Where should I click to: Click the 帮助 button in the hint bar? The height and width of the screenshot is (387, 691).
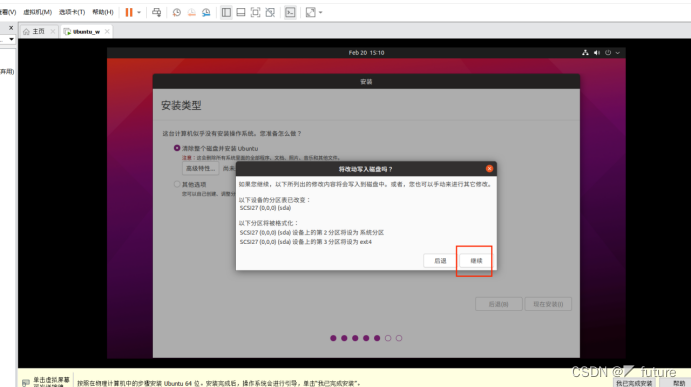pyautogui.click(x=679, y=383)
